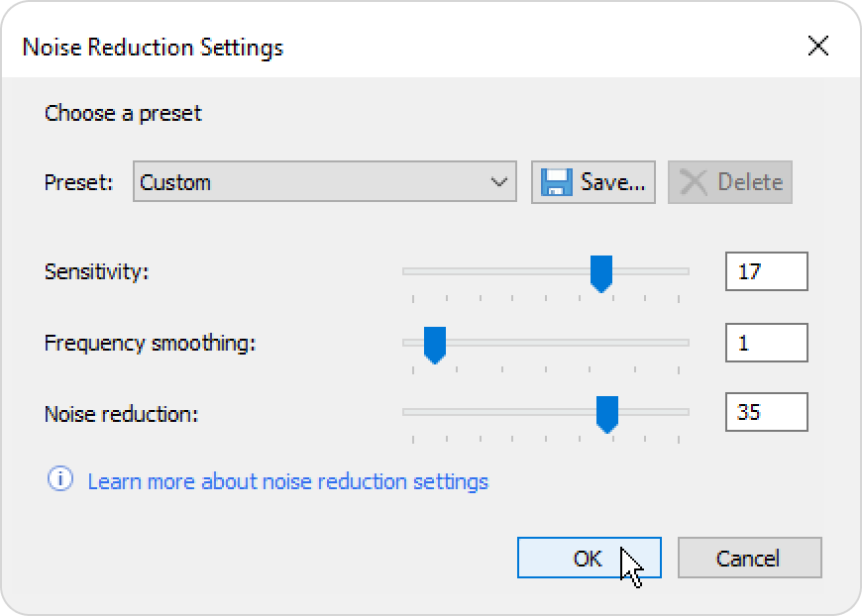Click the first tick mark under Sensitivity slider

413,299
